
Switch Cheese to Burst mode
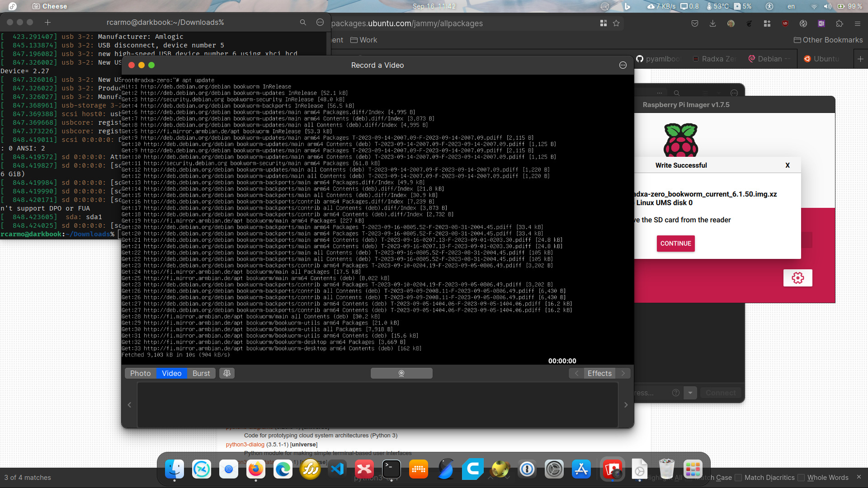[201, 373]
